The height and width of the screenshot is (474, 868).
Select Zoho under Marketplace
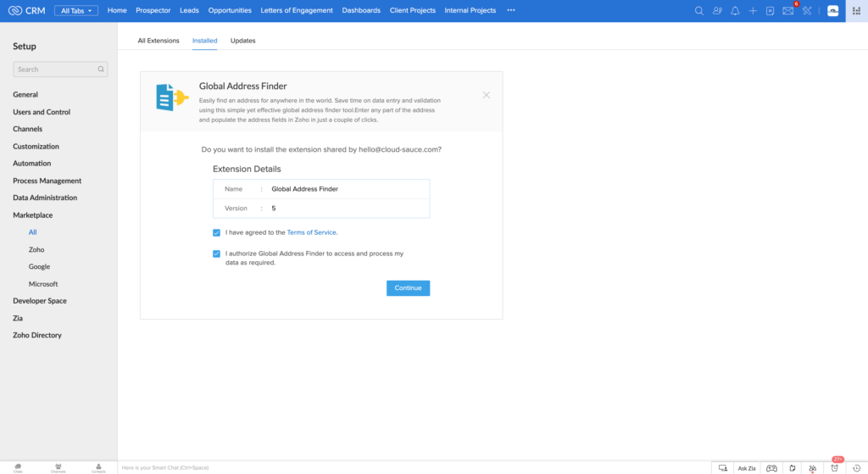(36, 250)
